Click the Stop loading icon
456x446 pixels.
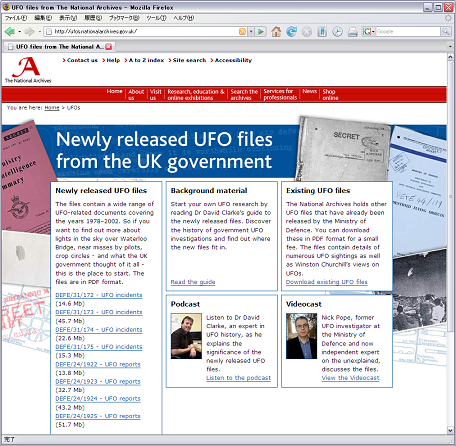tap(307, 32)
